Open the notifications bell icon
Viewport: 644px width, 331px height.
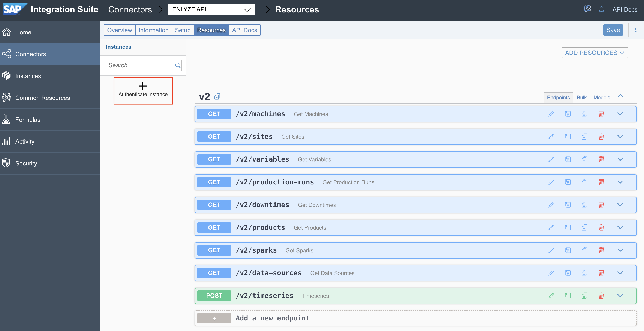601,9
